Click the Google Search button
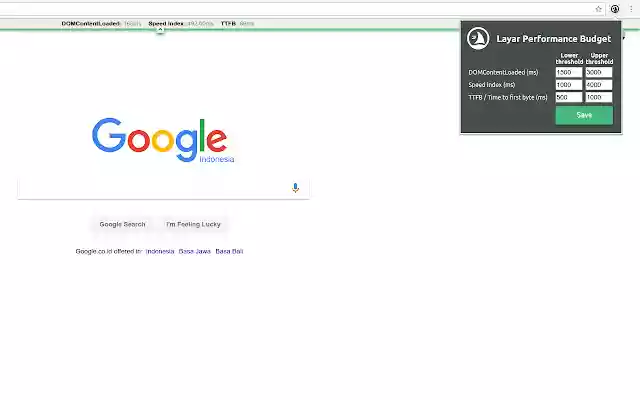Screen dimensions: 640x400 (x=122, y=224)
